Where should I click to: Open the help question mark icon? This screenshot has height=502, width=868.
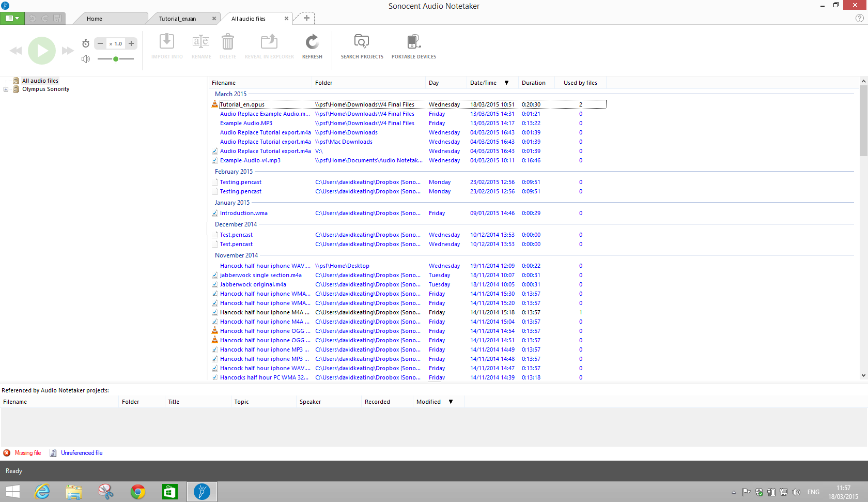pyautogui.click(x=860, y=18)
